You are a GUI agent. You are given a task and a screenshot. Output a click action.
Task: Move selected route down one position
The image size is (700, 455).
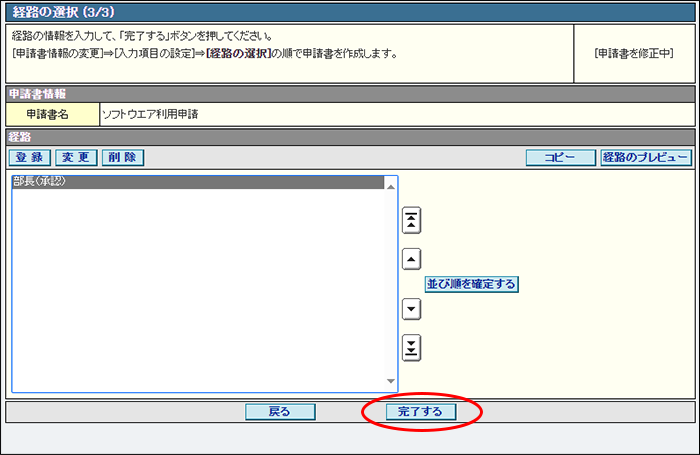click(x=411, y=309)
